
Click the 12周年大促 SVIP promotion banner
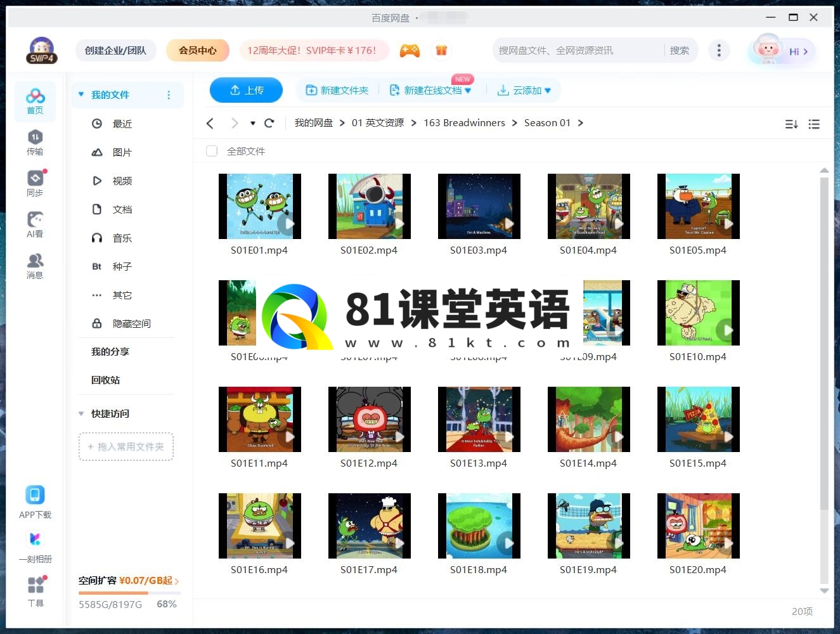click(x=314, y=50)
